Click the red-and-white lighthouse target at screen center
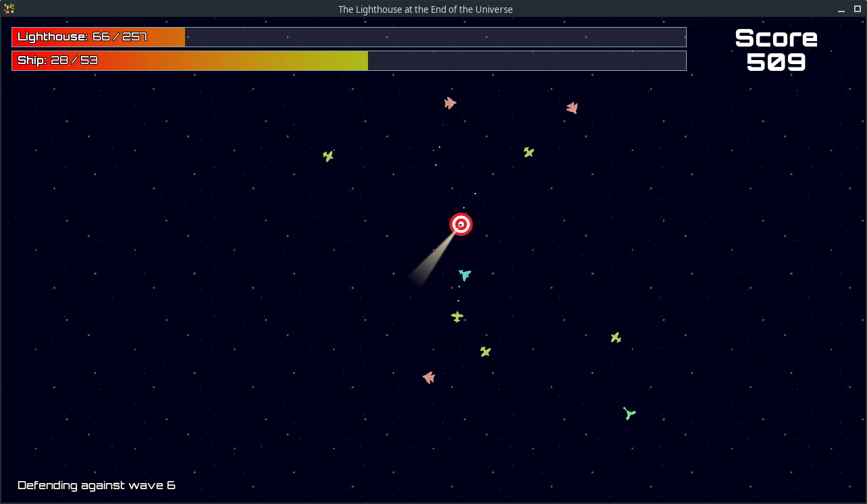Screen dimensions: 867x504 (461, 224)
